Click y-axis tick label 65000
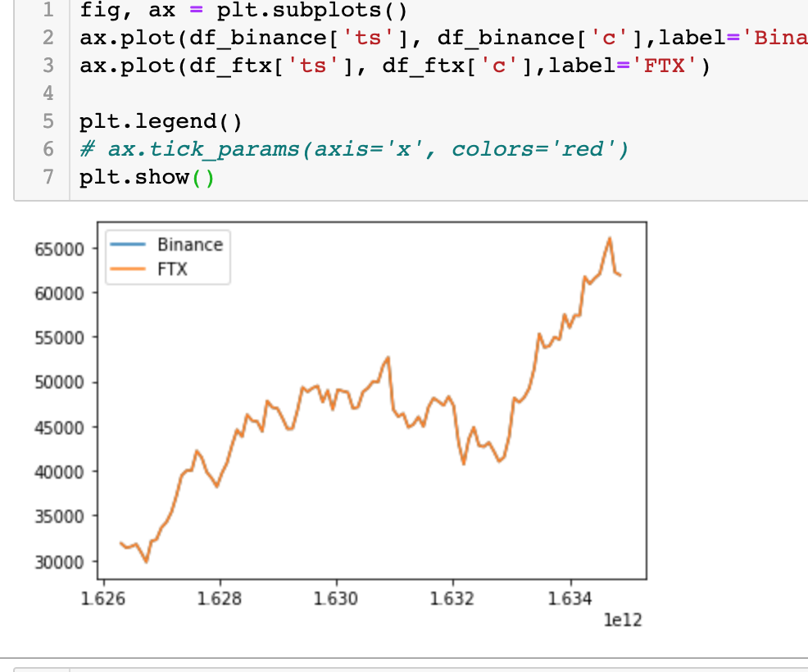Image resolution: width=808 pixels, height=672 pixels. (59, 249)
